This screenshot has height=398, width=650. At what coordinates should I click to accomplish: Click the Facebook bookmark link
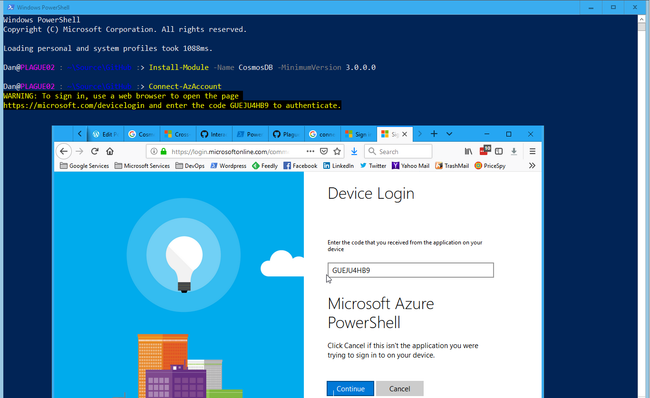300,165
